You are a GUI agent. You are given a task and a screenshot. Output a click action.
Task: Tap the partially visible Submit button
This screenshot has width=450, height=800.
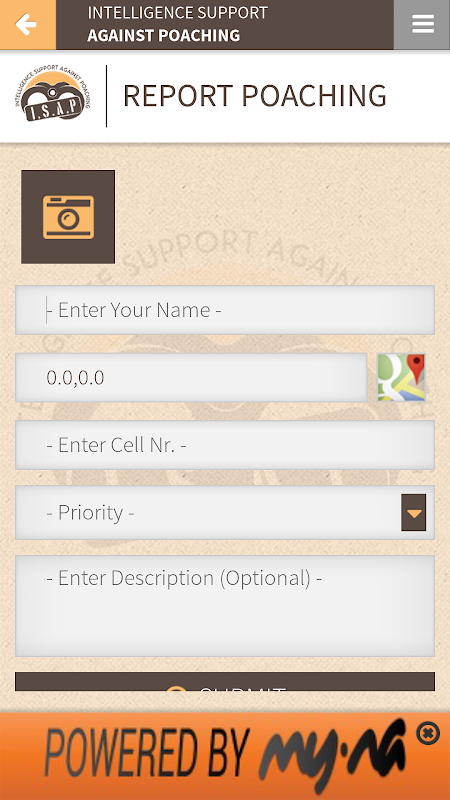[x=225, y=682]
